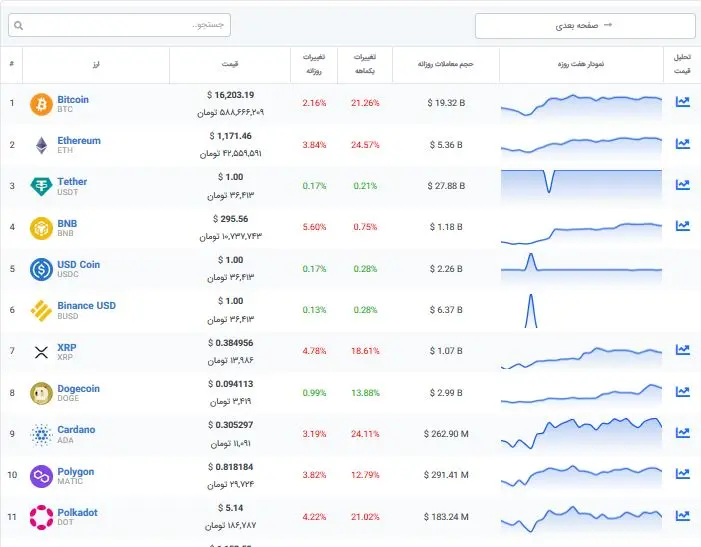Click Bitcoin seven-day sparkline chart
The image size is (701, 547).
pyautogui.click(x=581, y=103)
